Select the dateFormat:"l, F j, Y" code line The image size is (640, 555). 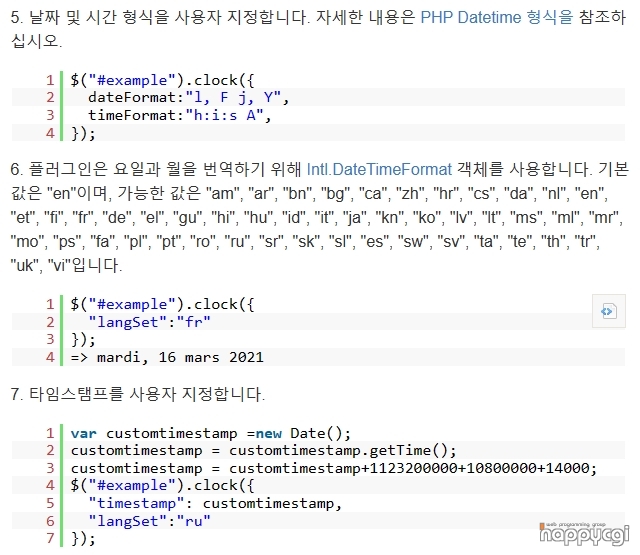coord(189,98)
